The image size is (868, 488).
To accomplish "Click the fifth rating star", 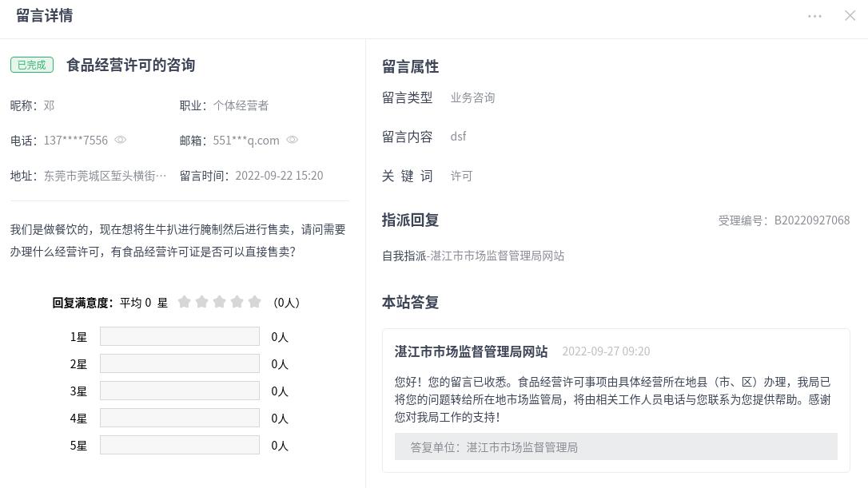I will (x=255, y=302).
